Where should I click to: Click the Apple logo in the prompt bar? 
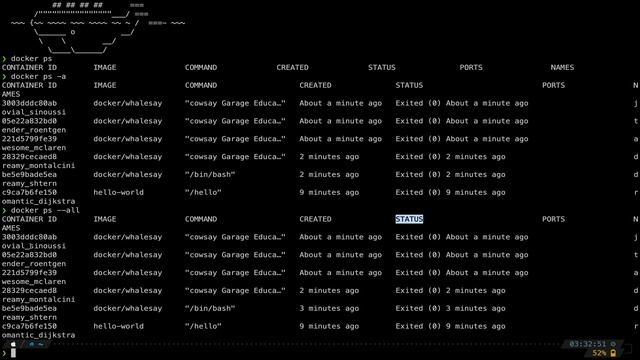coord(13,344)
